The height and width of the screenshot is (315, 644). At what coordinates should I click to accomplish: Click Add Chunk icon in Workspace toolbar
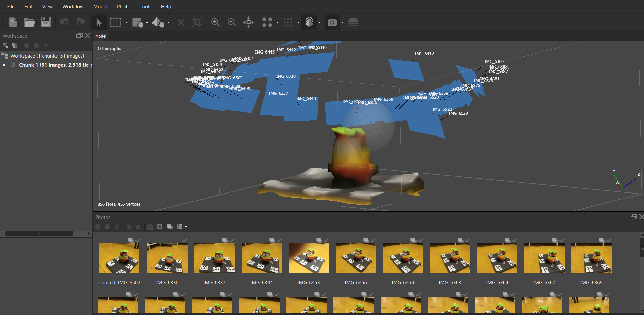pos(5,45)
